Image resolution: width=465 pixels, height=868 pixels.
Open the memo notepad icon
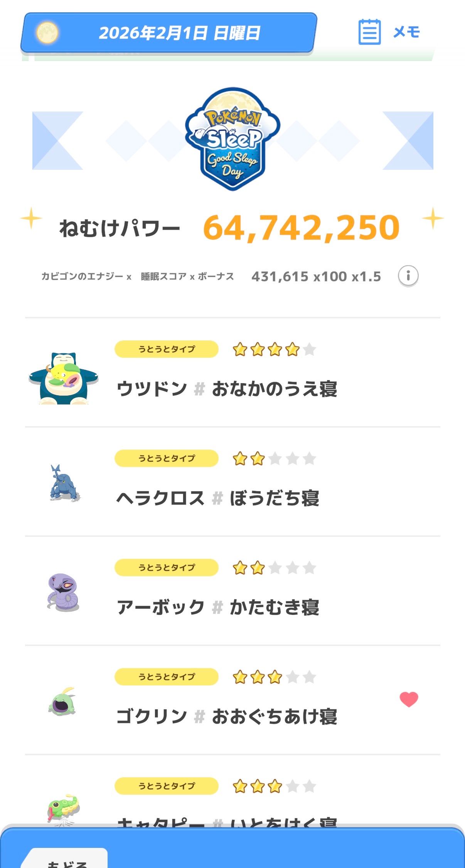pos(369,32)
